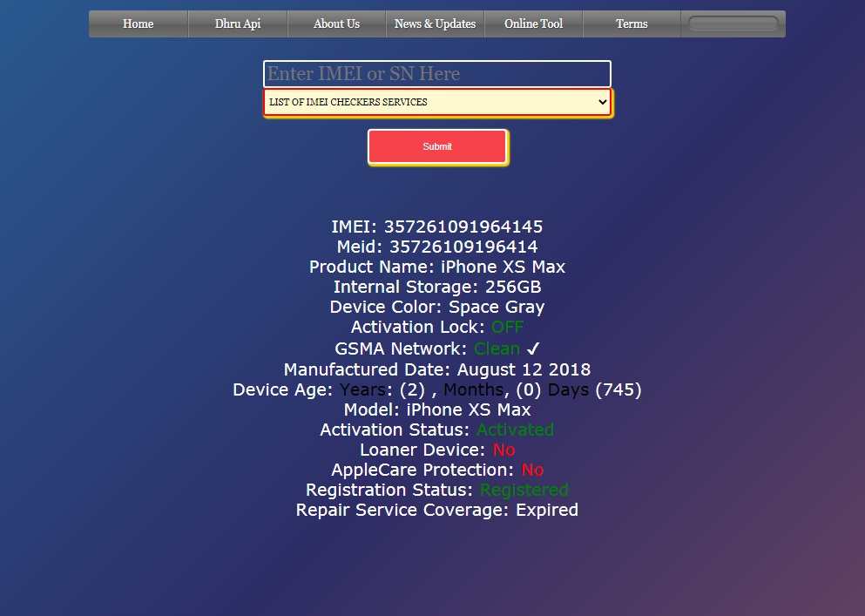Screen dimensions: 865x616
Task: Expand the List of IMEI Checkers Services dropdown
Action: coord(437,102)
